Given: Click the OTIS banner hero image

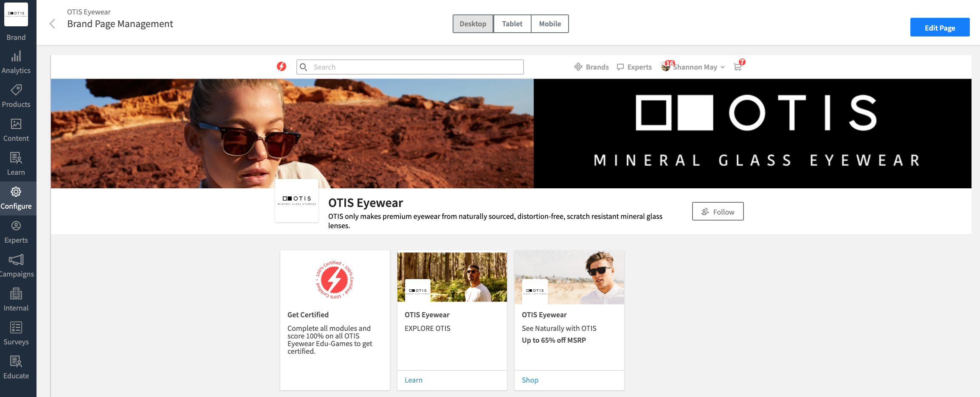Looking at the screenshot, I should tap(511, 133).
